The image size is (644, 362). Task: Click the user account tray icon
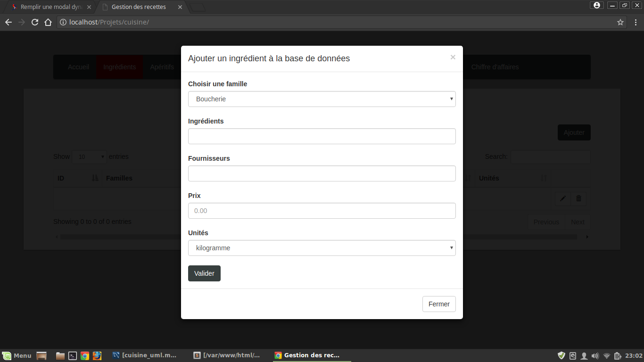[x=584, y=356]
